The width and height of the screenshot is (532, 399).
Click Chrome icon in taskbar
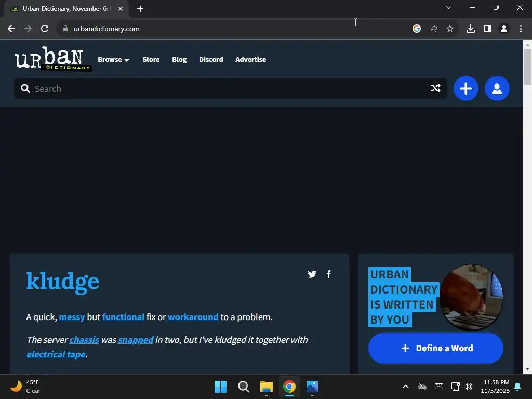(289, 387)
